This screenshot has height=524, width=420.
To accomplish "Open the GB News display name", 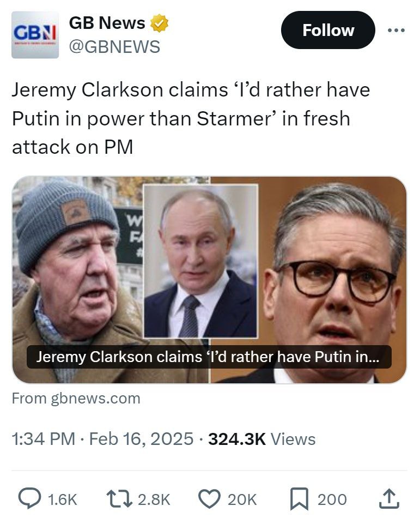I will point(107,23).
